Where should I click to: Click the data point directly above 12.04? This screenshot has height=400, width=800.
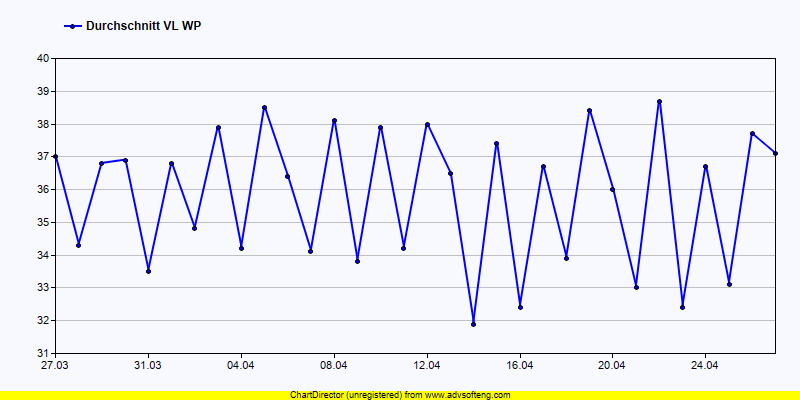(x=427, y=124)
